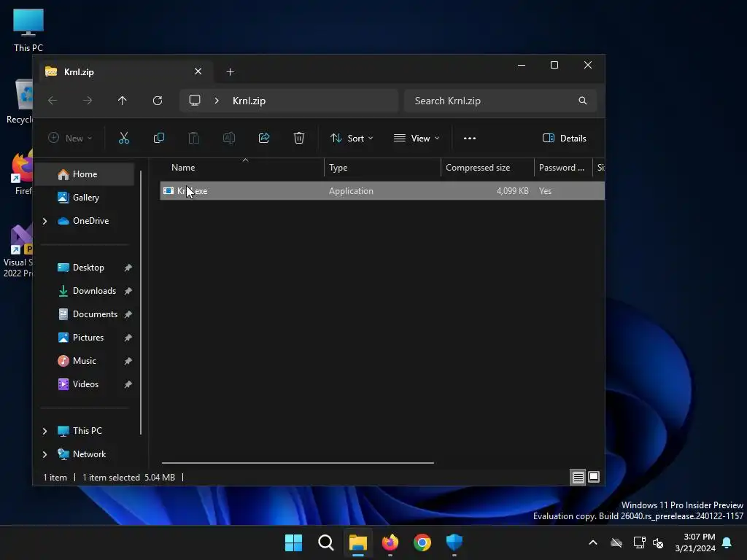Click the Application type cell

coord(351,191)
